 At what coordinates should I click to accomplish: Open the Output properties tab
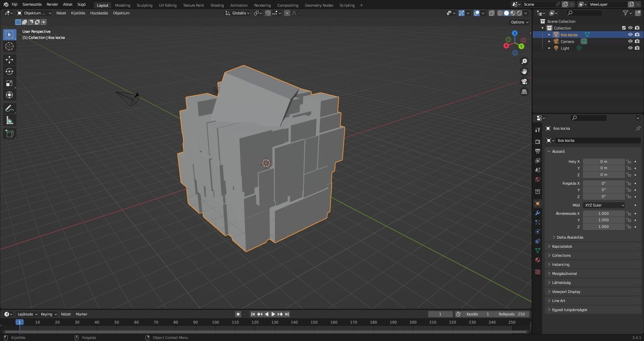coord(538,151)
